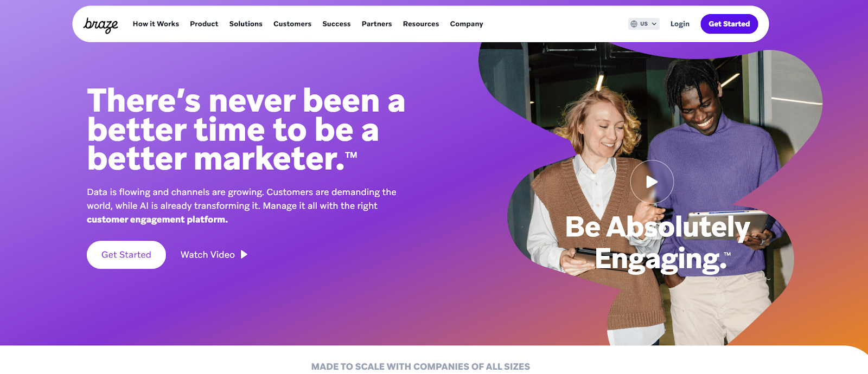Click the purple Get Started button in navbar

[x=729, y=24]
